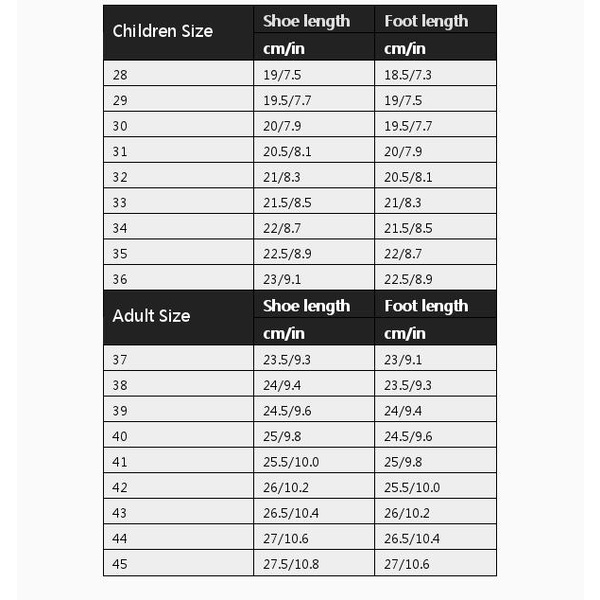This screenshot has height=600, width=600.
Task: Select children size 28 cell
Action: (x=178, y=73)
